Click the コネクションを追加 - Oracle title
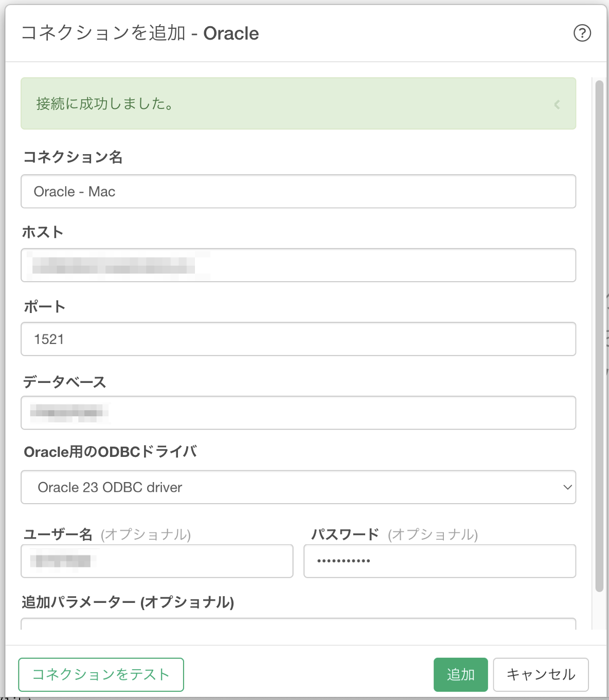The width and height of the screenshot is (609, 700). click(x=140, y=33)
